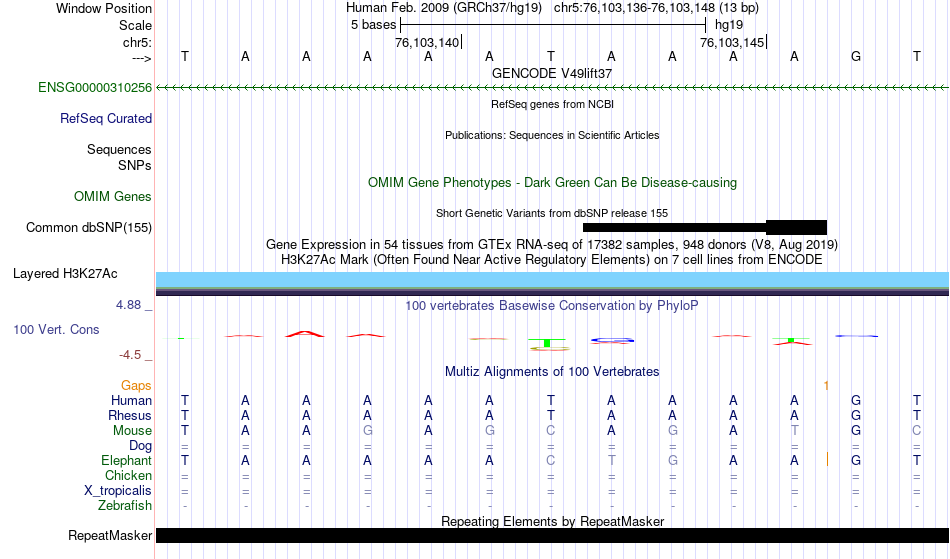This screenshot has width=950, height=559.
Task: Click the H3K27Ac Mark ENCODE track title
Action: [x=552, y=260]
